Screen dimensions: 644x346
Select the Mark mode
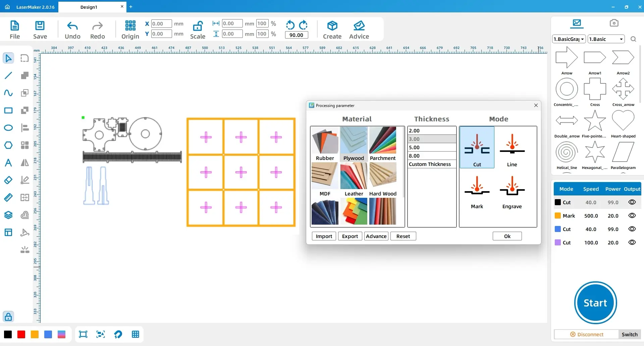click(477, 192)
